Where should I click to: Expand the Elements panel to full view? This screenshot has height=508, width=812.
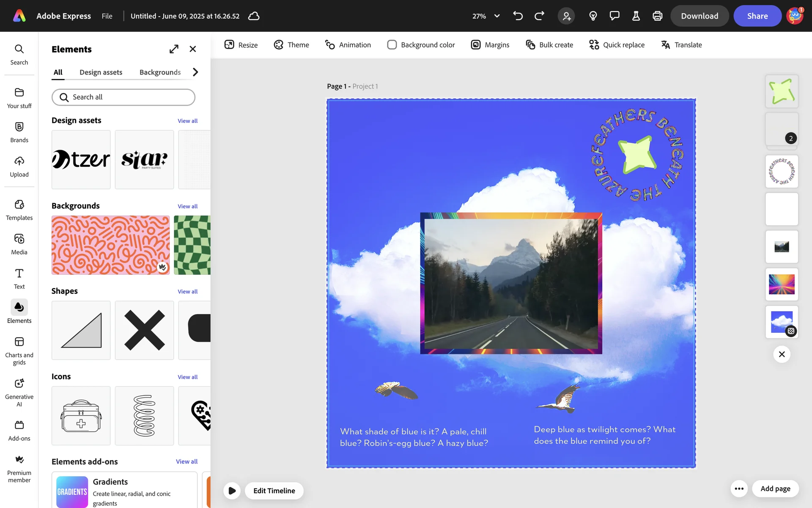tap(174, 49)
